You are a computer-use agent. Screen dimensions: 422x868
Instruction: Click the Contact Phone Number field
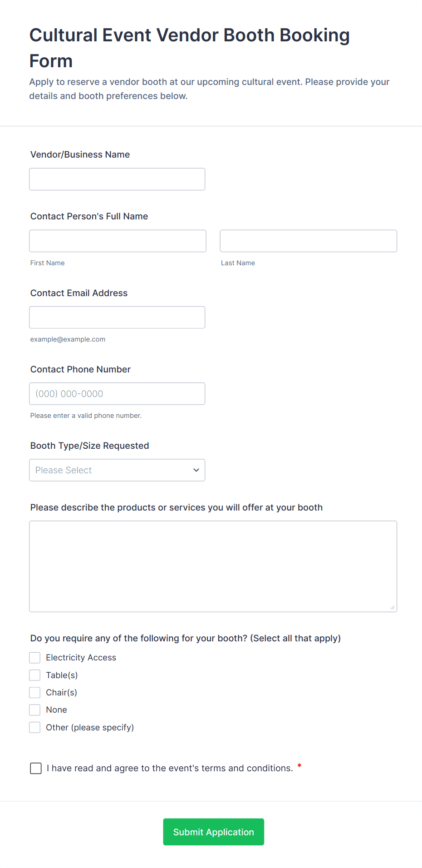point(117,394)
